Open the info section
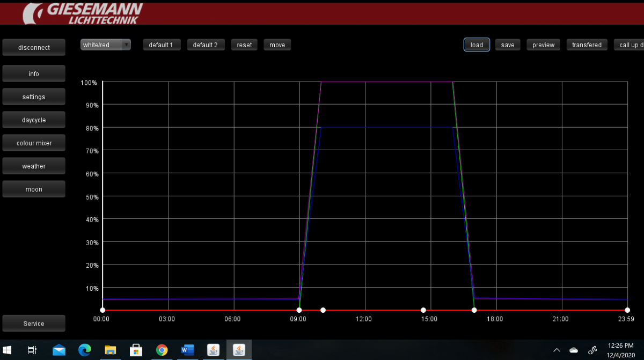 point(34,74)
